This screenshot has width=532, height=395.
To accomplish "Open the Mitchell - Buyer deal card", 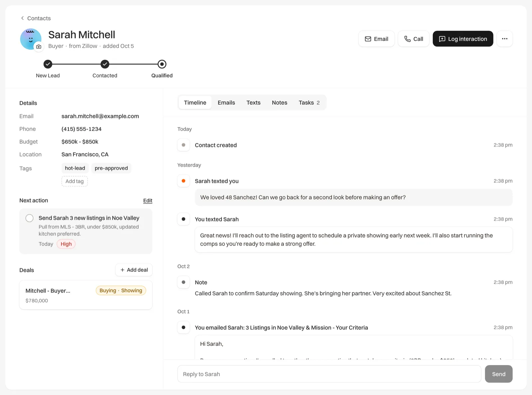I will point(86,295).
